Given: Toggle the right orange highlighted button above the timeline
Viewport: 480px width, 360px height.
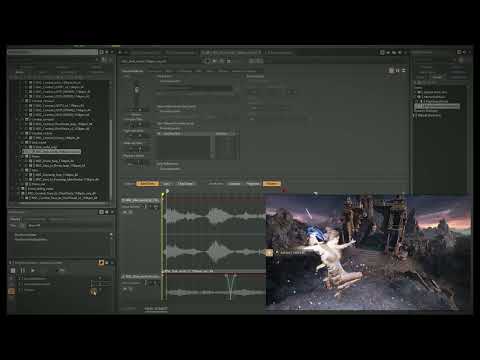Looking at the screenshot, I should point(272,184).
